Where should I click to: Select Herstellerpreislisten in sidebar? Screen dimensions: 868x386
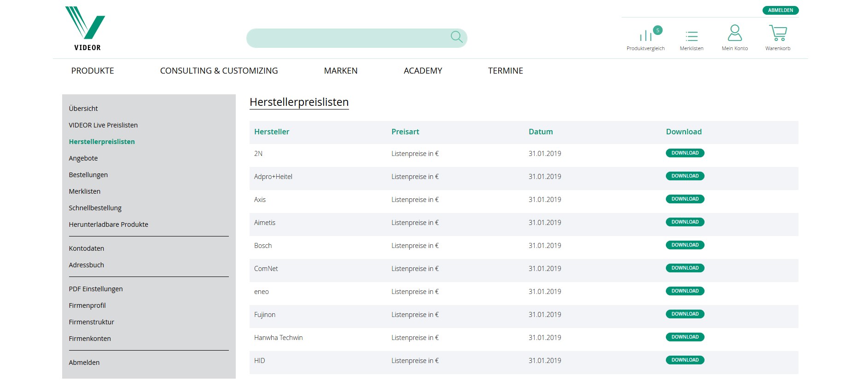[102, 142]
